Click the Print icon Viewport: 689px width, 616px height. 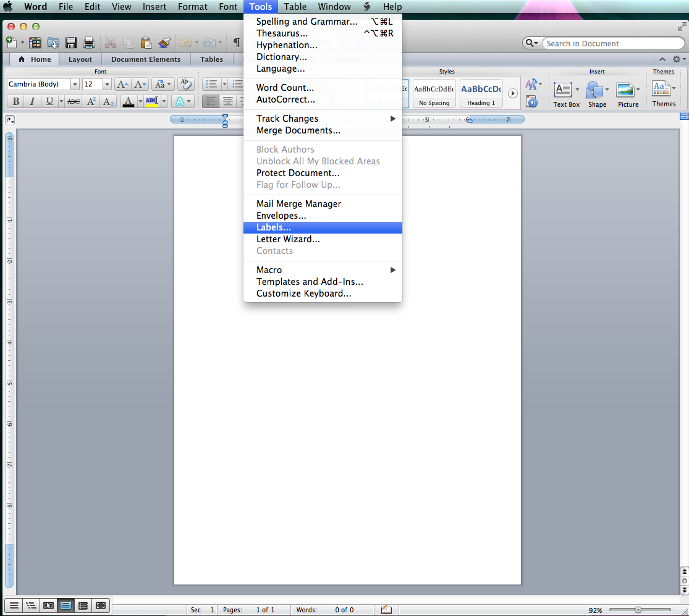coord(89,43)
